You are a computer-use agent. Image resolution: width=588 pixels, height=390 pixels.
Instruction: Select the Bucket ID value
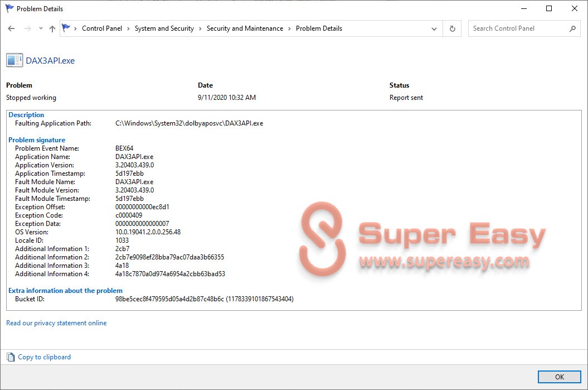click(x=205, y=299)
